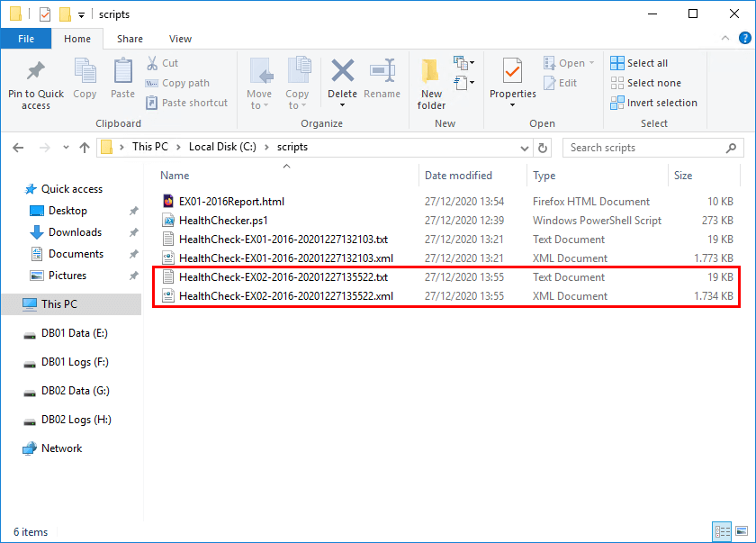Click Pin to Quick access icon
Viewport: 756px width, 543px height.
point(36,71)
